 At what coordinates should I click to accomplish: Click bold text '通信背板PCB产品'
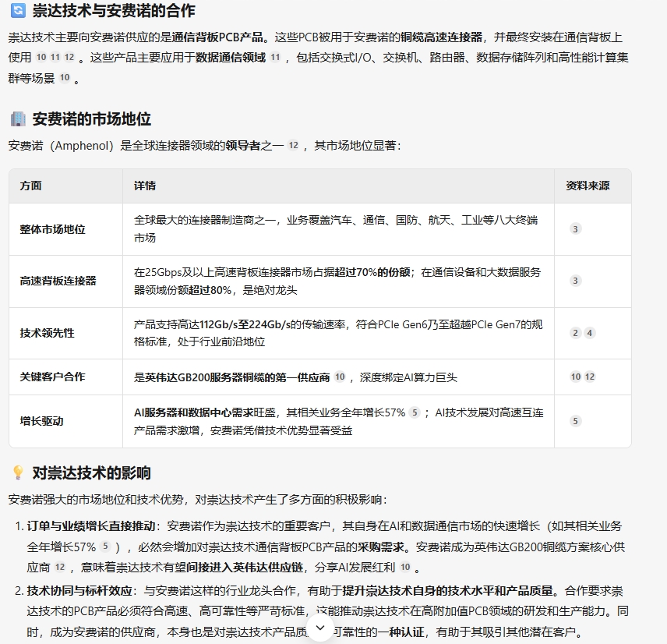coord(217,37)
